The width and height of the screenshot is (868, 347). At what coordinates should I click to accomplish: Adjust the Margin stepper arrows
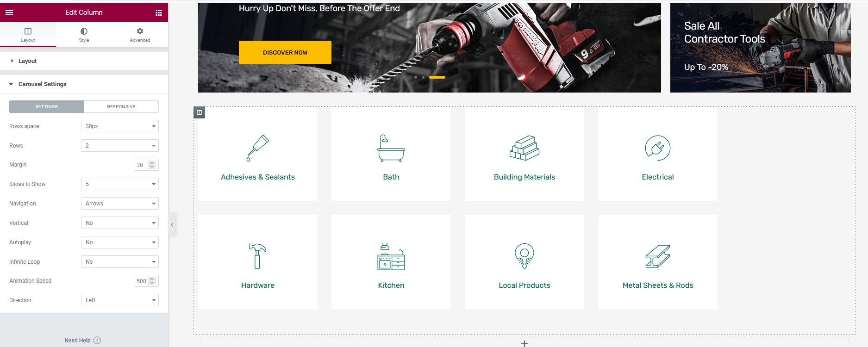152,165
